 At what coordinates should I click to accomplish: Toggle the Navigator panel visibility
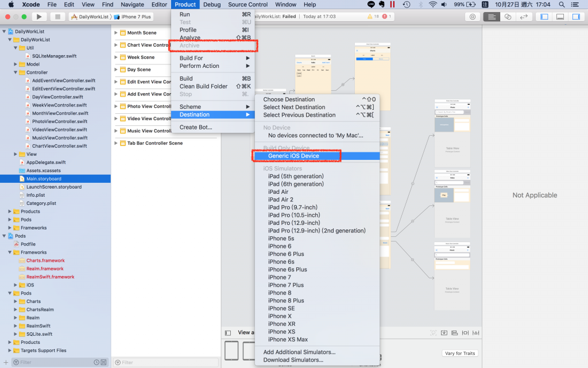544,17
